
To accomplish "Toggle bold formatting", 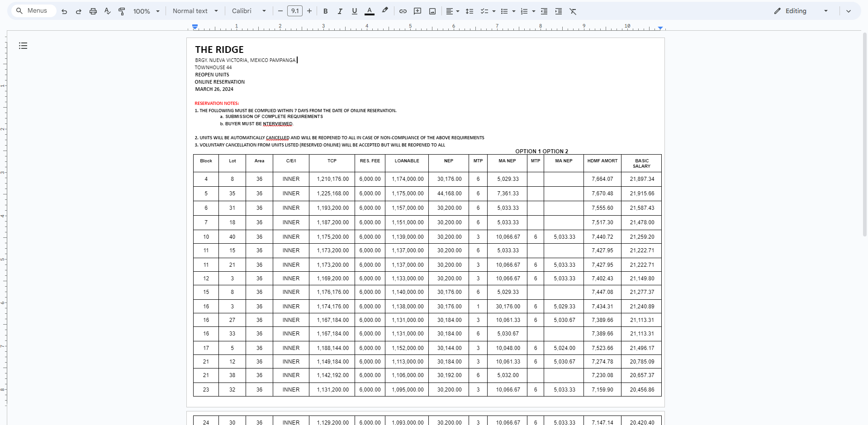I will point(326,11).
